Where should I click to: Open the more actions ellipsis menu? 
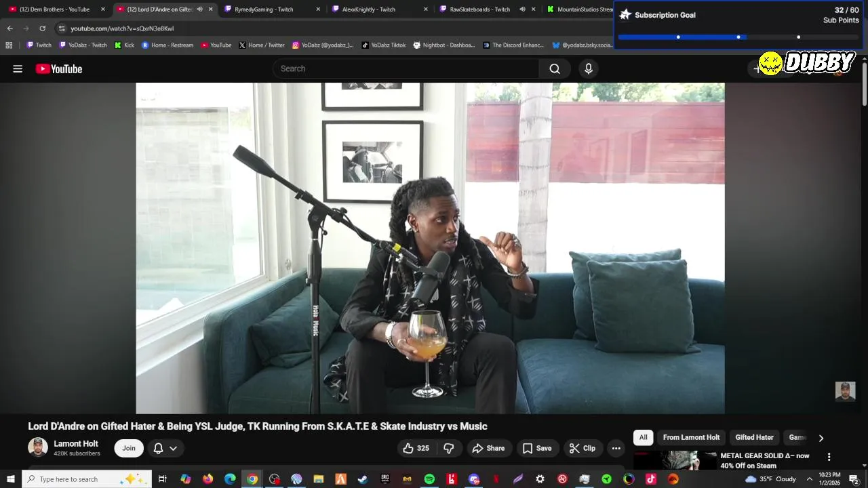point(616,448)
